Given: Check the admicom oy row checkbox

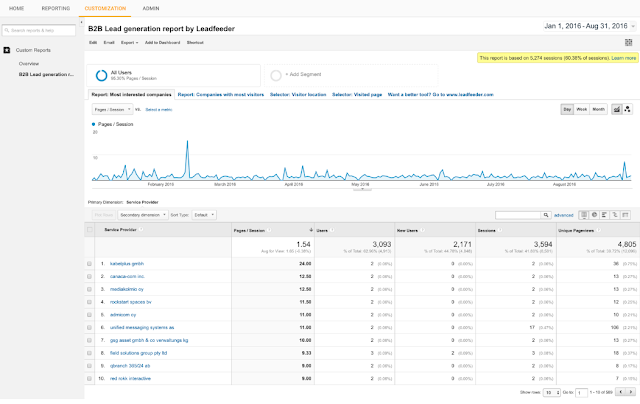Looking at the screenshot, I should 89,315.
